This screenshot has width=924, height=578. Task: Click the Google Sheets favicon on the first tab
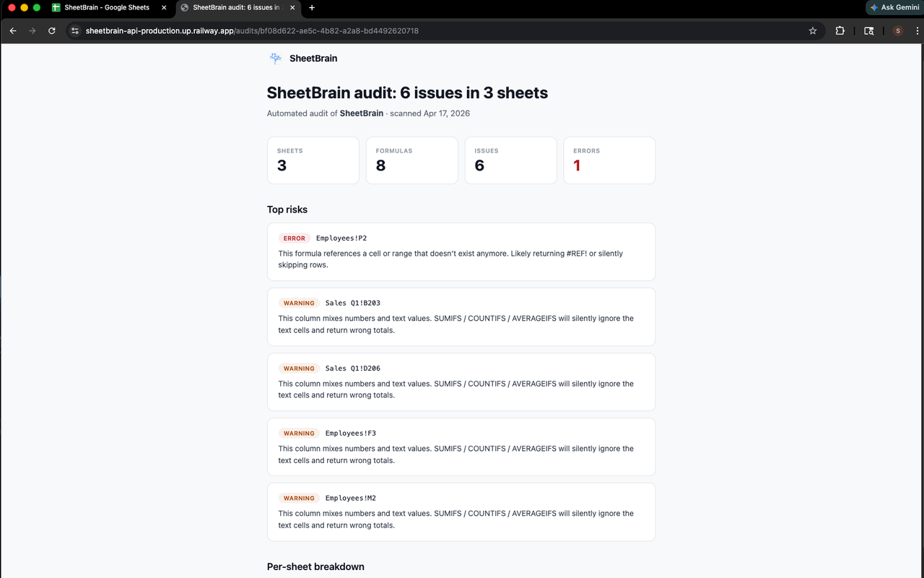(x=55, y=8)
